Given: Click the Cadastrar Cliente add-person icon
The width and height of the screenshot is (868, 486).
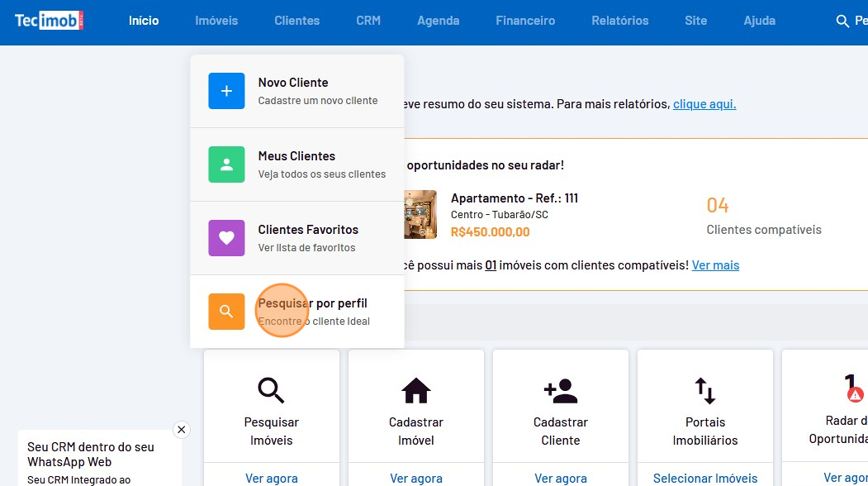Looking at the screenshot, I should pos(560,390).
